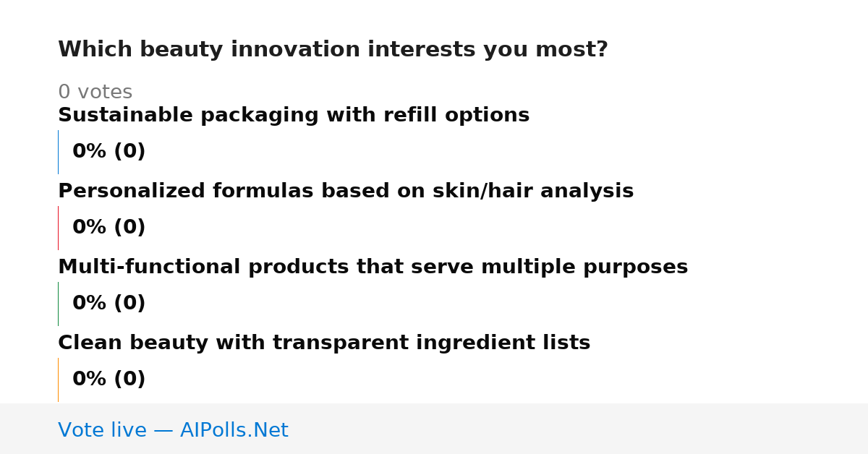Click the 0 votes total count

coord(95,93)
